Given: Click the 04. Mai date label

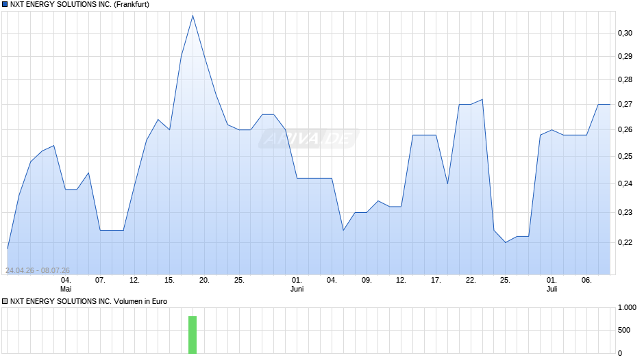Looking at the screenshot, I should pos(66,285).
